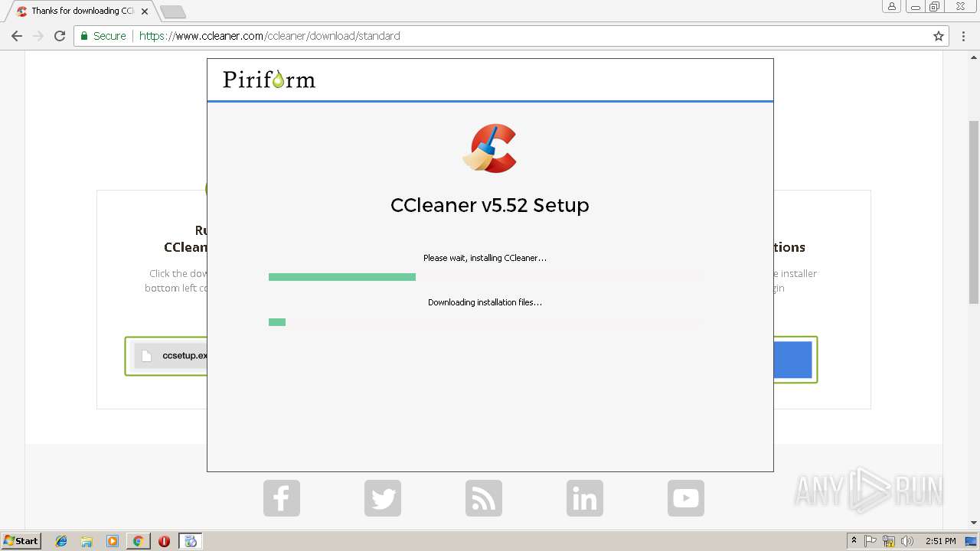The image size is (980, 551).
Task: Go back using the browser back arrow
Action: [17, 36]
